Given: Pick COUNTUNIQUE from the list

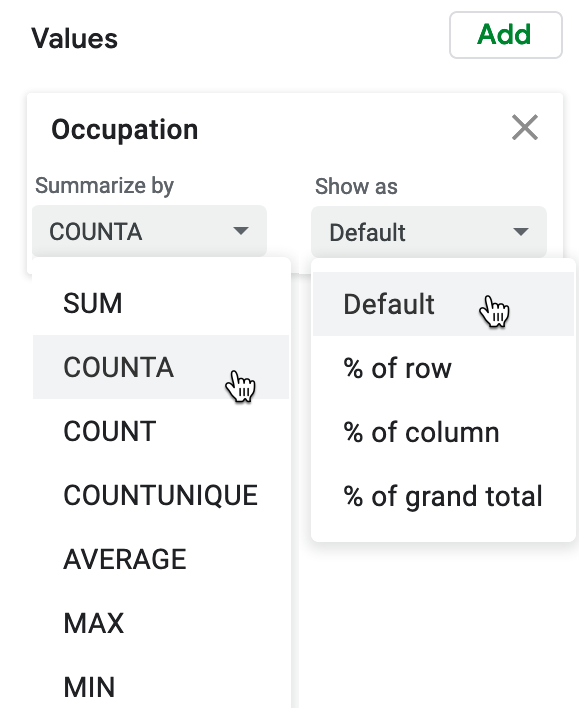Looking at the screenshot, I should 161,495.
